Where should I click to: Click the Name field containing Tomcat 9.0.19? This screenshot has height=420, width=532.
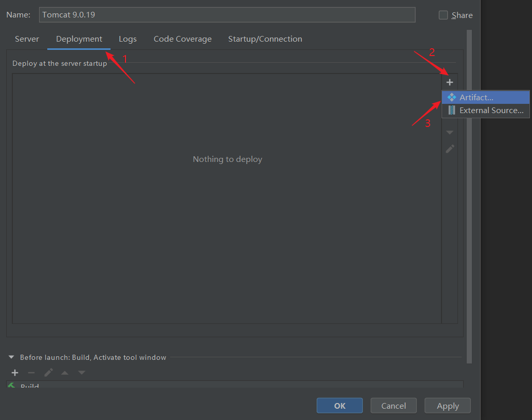[227, 15]
